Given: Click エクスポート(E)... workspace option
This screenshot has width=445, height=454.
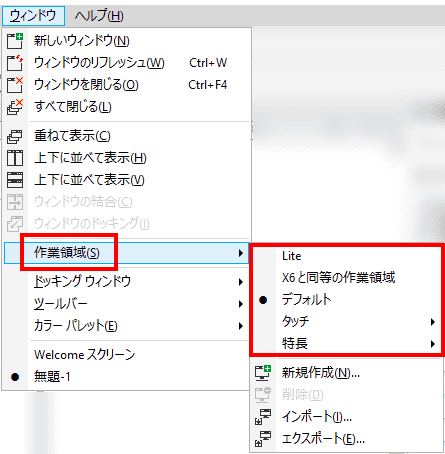Looking at the screenshot, I should (x=347, y=439).
